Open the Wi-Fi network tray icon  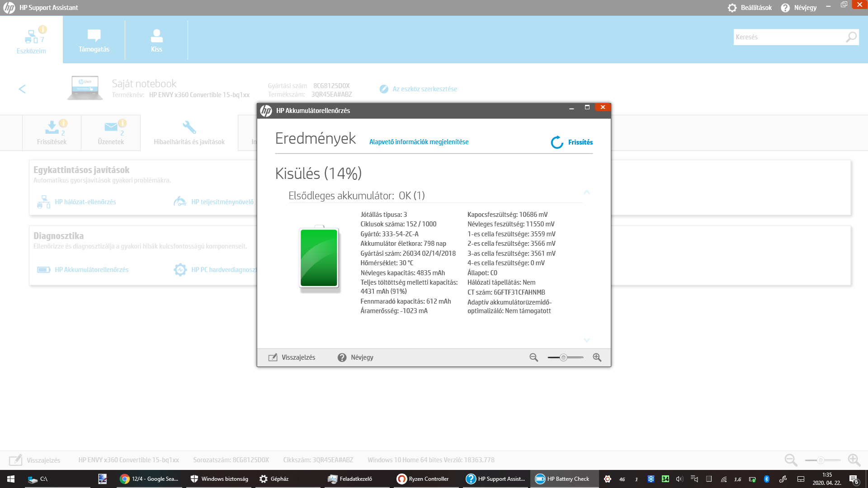[x=723, y=479]
